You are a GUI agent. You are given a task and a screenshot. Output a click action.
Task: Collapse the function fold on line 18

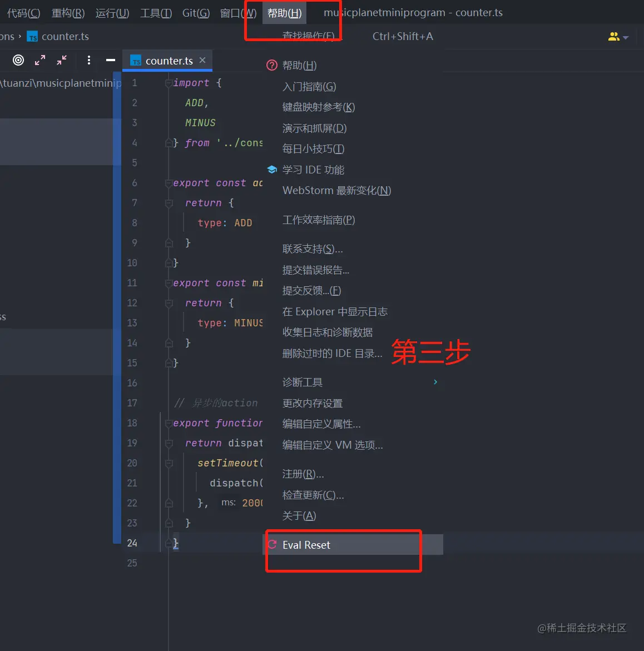169,423
